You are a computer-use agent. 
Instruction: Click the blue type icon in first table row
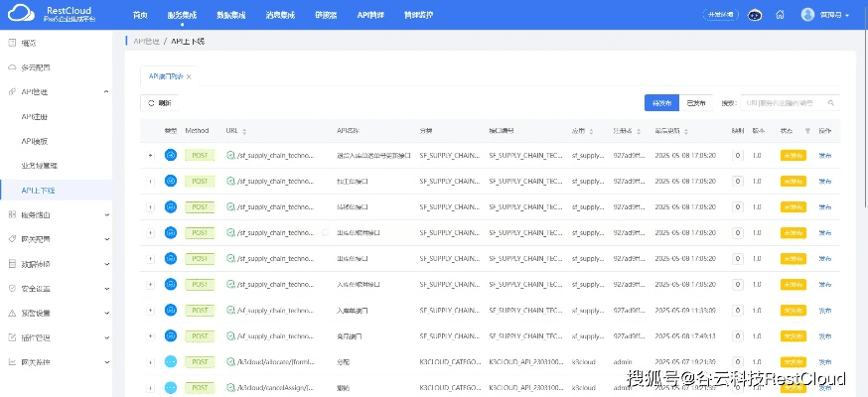tap(170, 155)
